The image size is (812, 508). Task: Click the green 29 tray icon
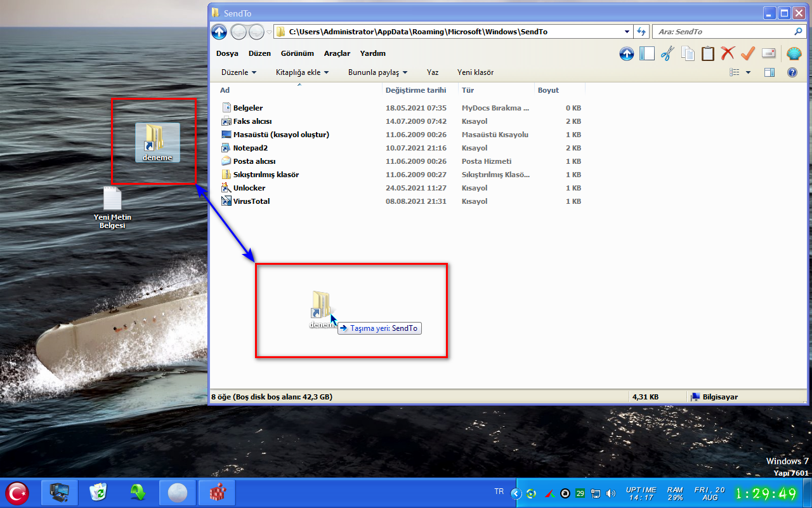(580, 493)
